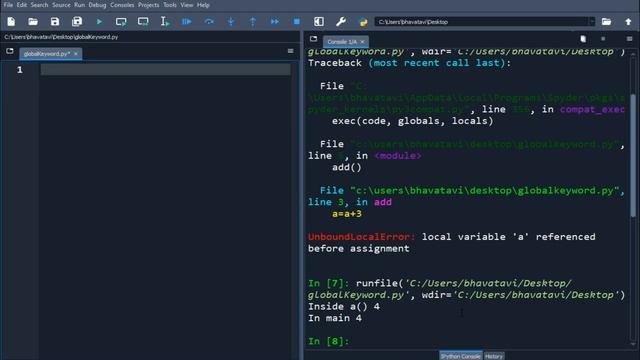The image size is (640, 360).
Task: Open the Consoles menu
Action: [122, 5]
